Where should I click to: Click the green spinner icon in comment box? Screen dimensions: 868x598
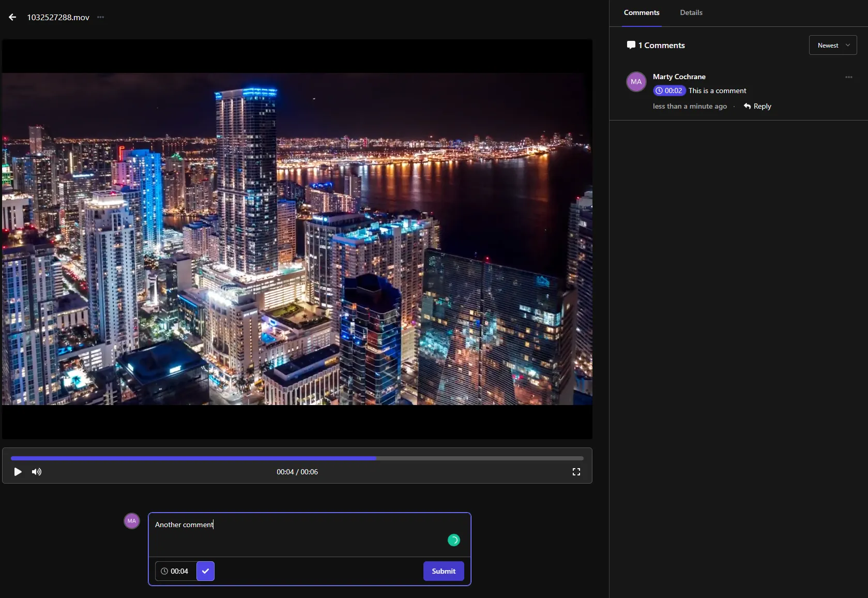(x=453, y=540)
